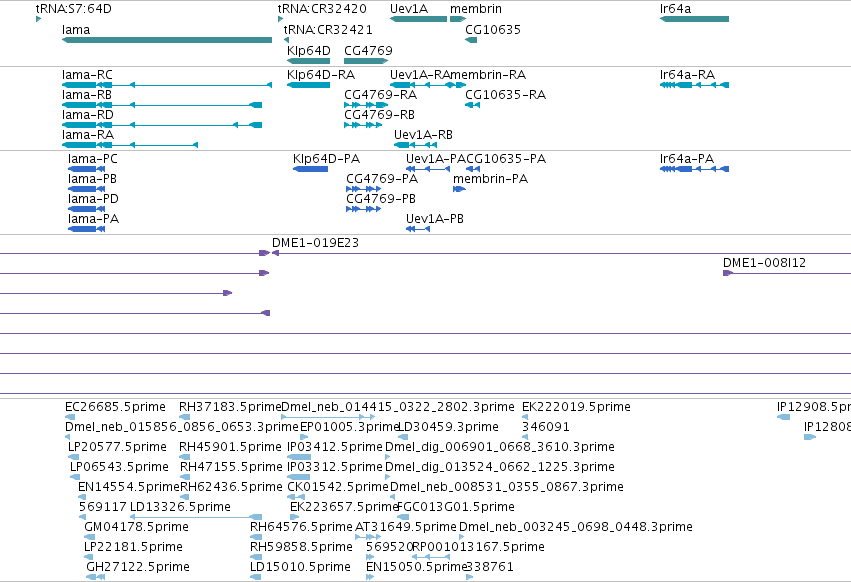851x582 pixels.
Task: Select the Klp64D gene bar in gene track
Action: click(308, 60)
